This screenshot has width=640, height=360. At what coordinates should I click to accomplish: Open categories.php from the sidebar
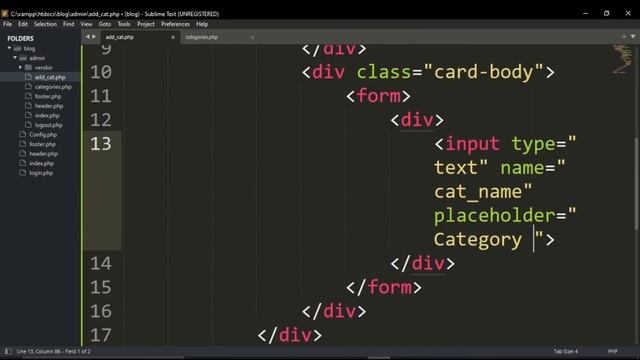53,87
